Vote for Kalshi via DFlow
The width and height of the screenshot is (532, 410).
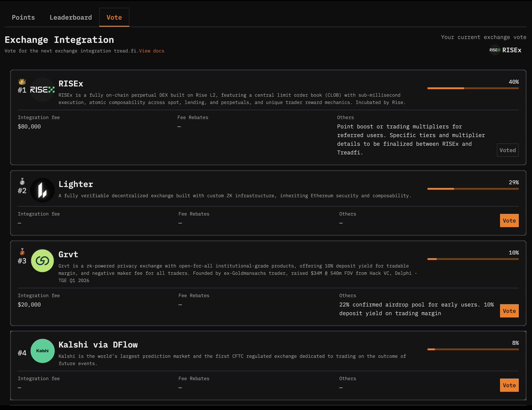coord(509,385)
